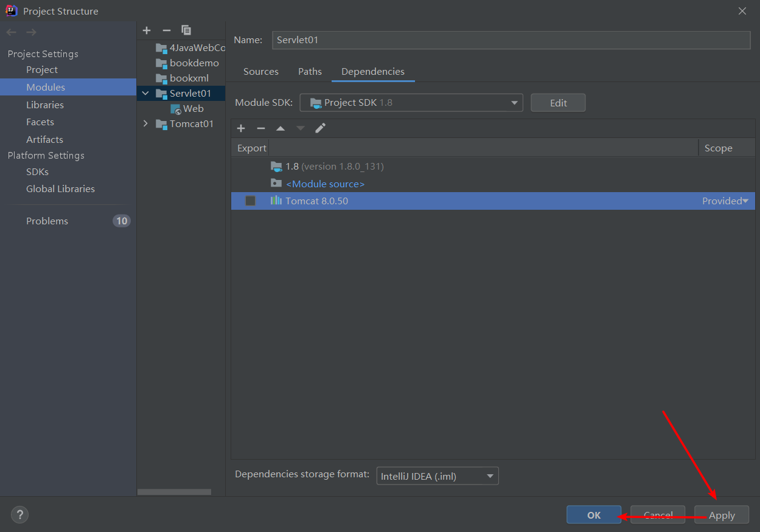Open help with the question mark icon
This screenshot has width=760, height=532.
point(20,514)
